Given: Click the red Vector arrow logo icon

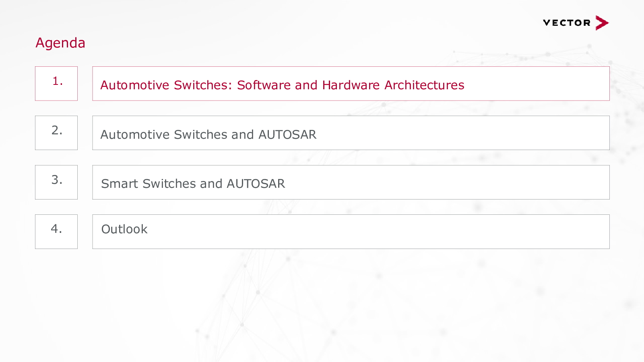Looking at the screenshot, I should coord(602,23).
